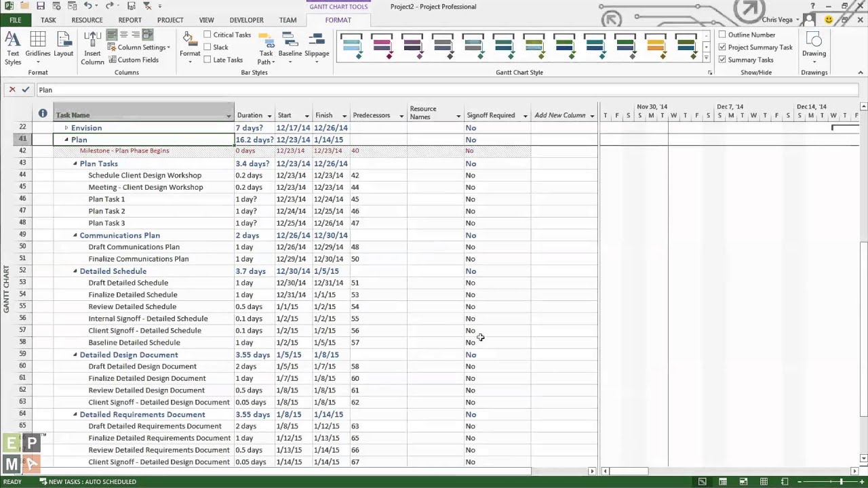Switch to the REPORT tab
868x488 pixels.
tap(130, 20)
